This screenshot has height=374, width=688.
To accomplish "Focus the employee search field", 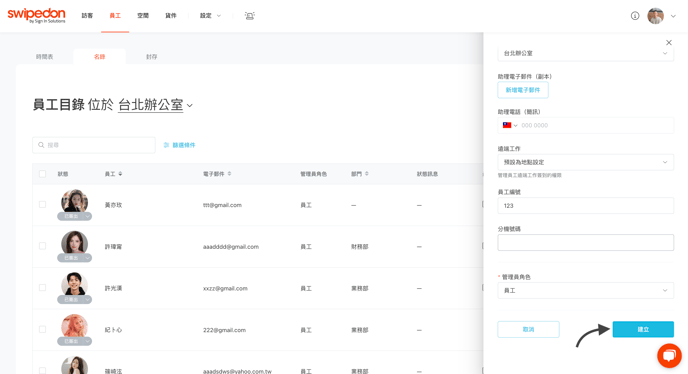I will coord(94,145).
